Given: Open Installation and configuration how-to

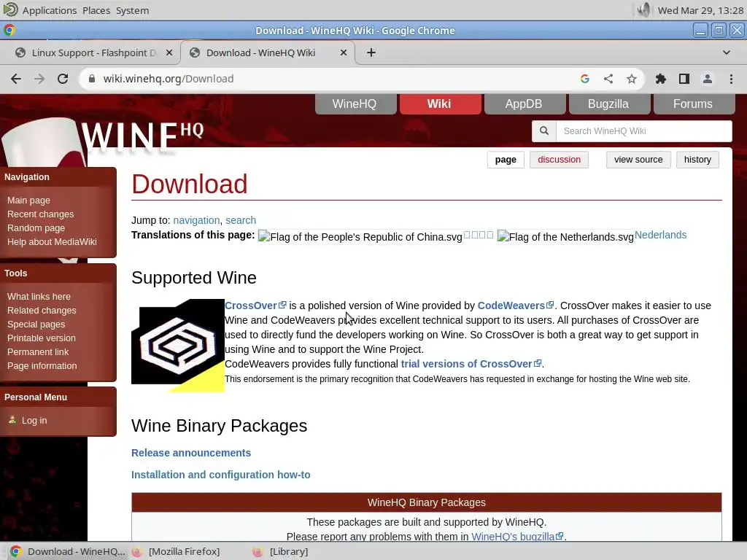Looking at the screenshot, I should [220, 475].
